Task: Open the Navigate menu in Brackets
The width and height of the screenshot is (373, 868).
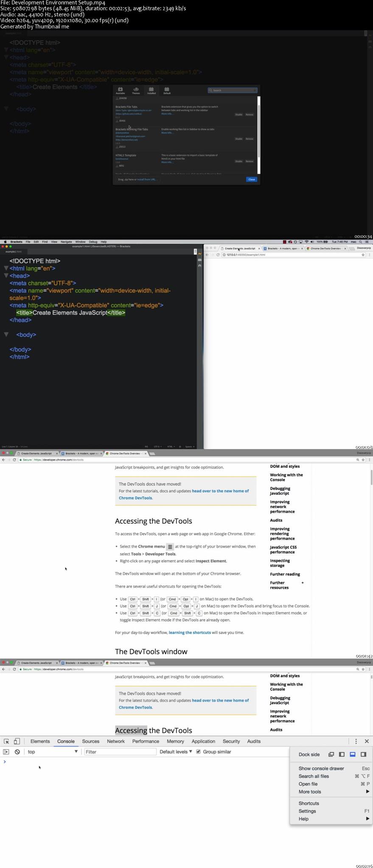Action: click(x=66, y=242)
